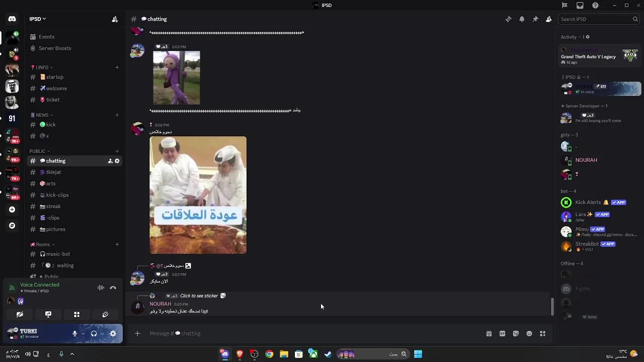Open the Threads icon in channel header
This screenshot has height=362, width=644.
tap(508, 19)
